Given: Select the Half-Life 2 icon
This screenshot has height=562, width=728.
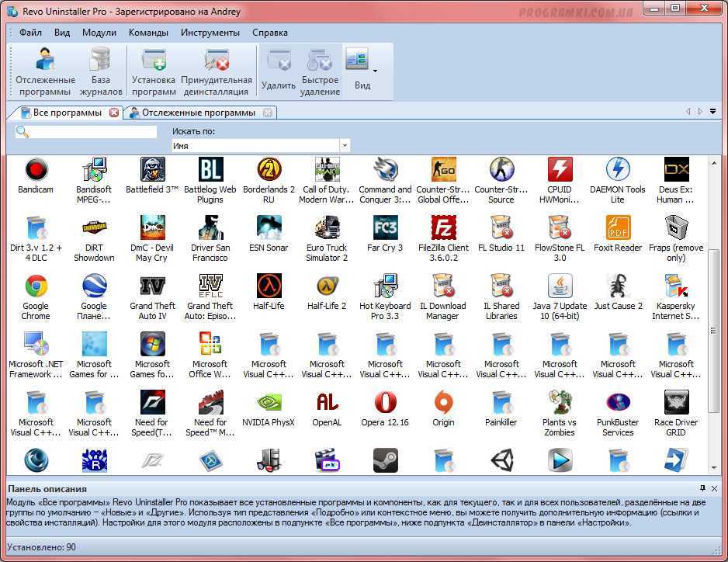Looking at the screenshot, I should [x=328, y=286].
